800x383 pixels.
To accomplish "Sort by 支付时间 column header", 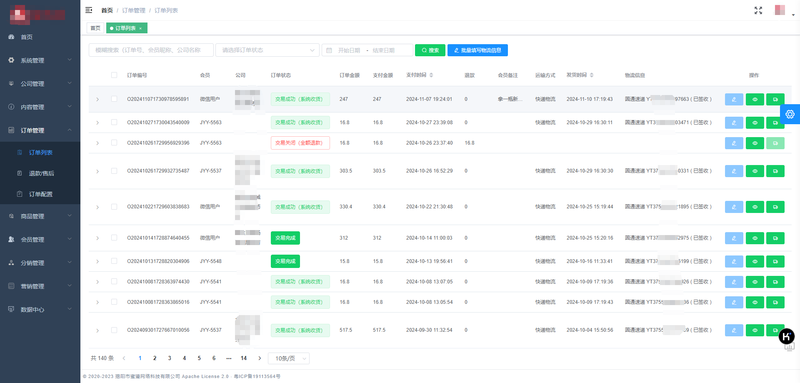I will (x=419, y=75).
